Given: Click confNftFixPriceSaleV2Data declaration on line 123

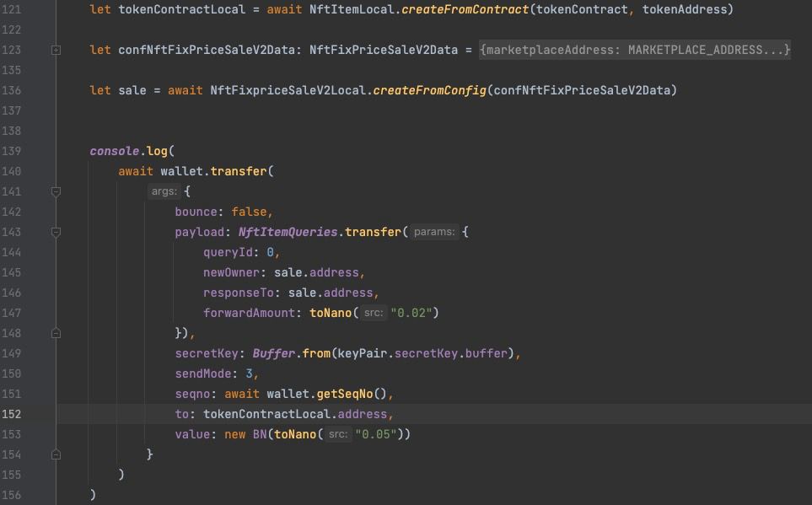Looking at the screenshot, I should [x=206, y=50].
